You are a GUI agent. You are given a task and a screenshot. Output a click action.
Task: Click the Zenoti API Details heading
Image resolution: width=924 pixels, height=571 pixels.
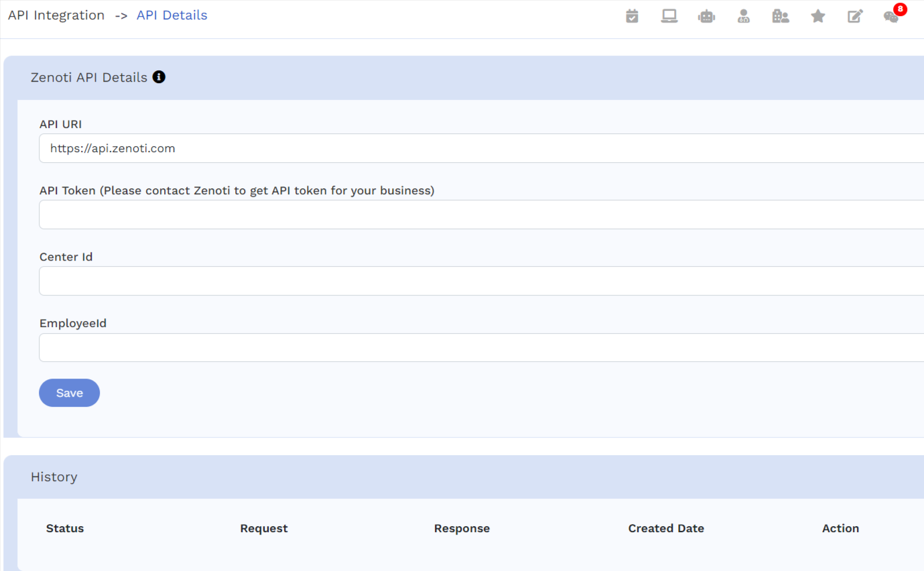tap(89, 77)
